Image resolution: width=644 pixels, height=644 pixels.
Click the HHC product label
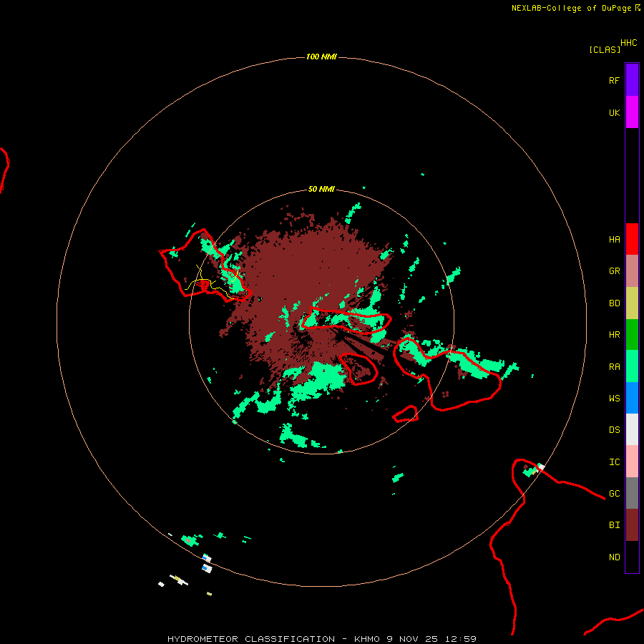click(x=628, y=43)
